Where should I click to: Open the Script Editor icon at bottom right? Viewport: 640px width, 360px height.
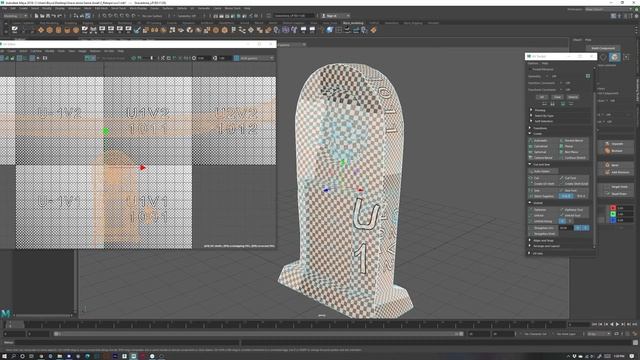click(635, 342)
